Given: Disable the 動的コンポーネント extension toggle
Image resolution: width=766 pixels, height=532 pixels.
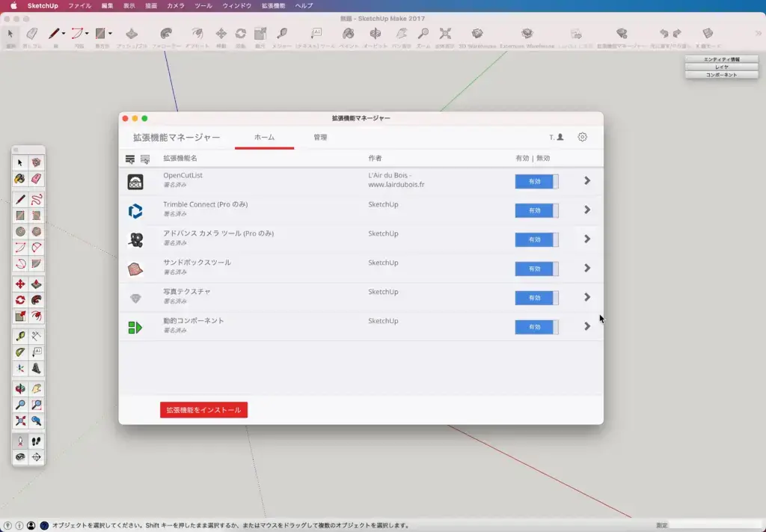Looking at the screenshot, I should pos(536,327).
